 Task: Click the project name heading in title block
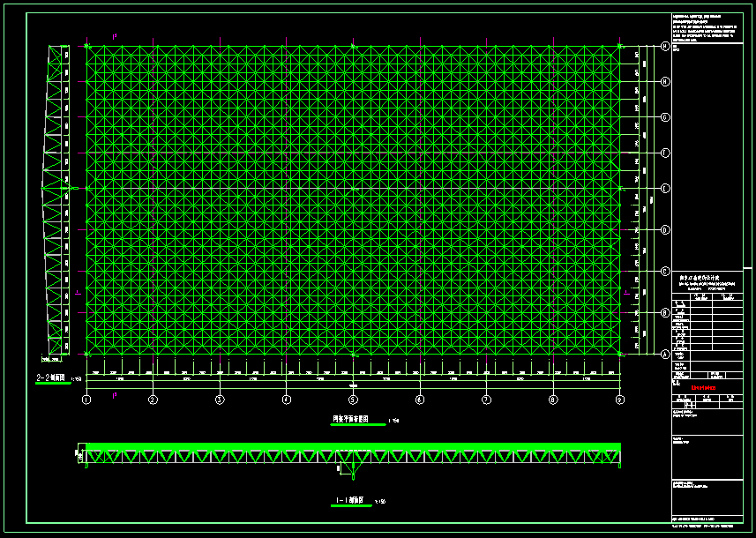700,277
